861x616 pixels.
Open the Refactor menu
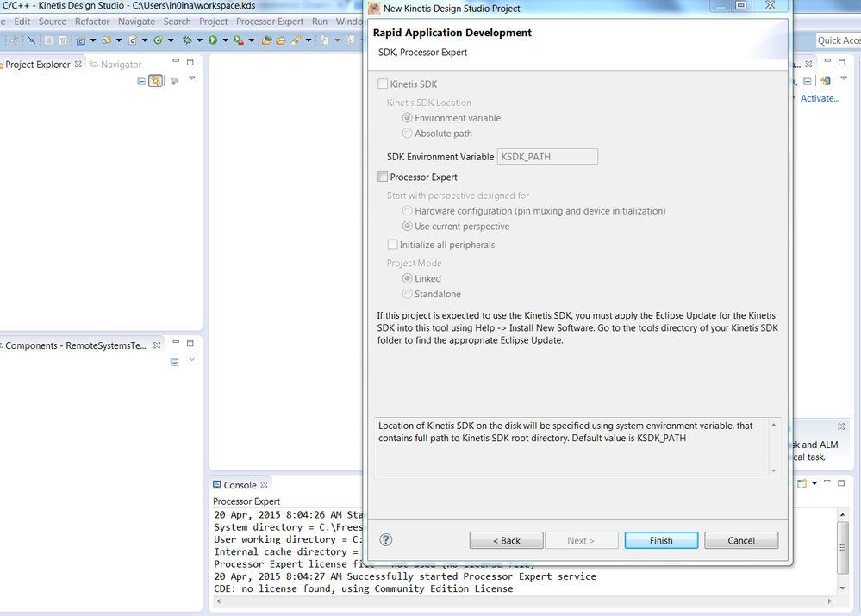point(92,22)
